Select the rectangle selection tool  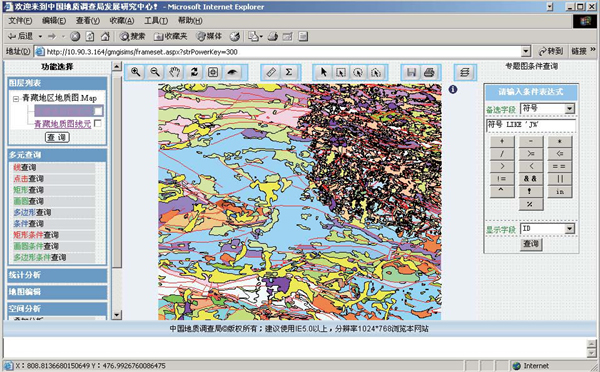(x=341, y=72)
